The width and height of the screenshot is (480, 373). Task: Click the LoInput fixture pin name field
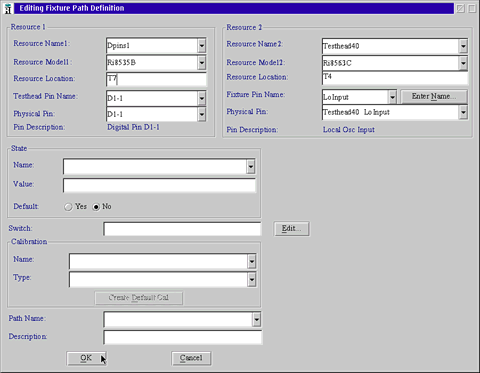tap(355, 97)
